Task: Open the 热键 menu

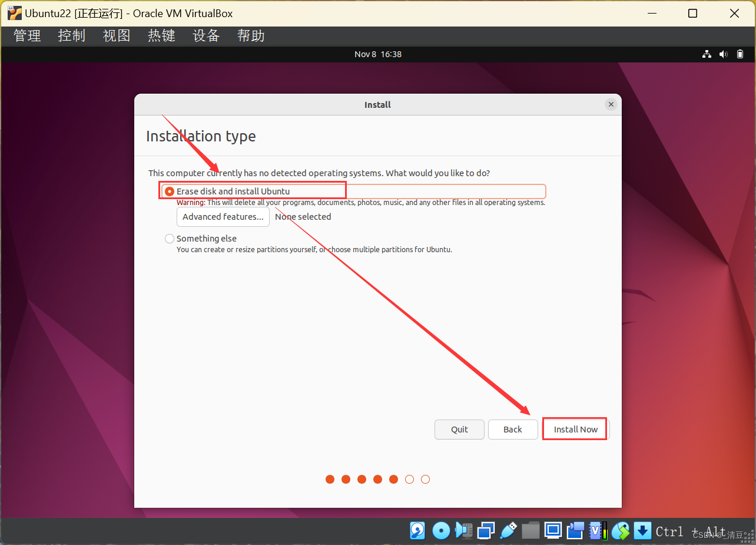Action: coord(161,35)
